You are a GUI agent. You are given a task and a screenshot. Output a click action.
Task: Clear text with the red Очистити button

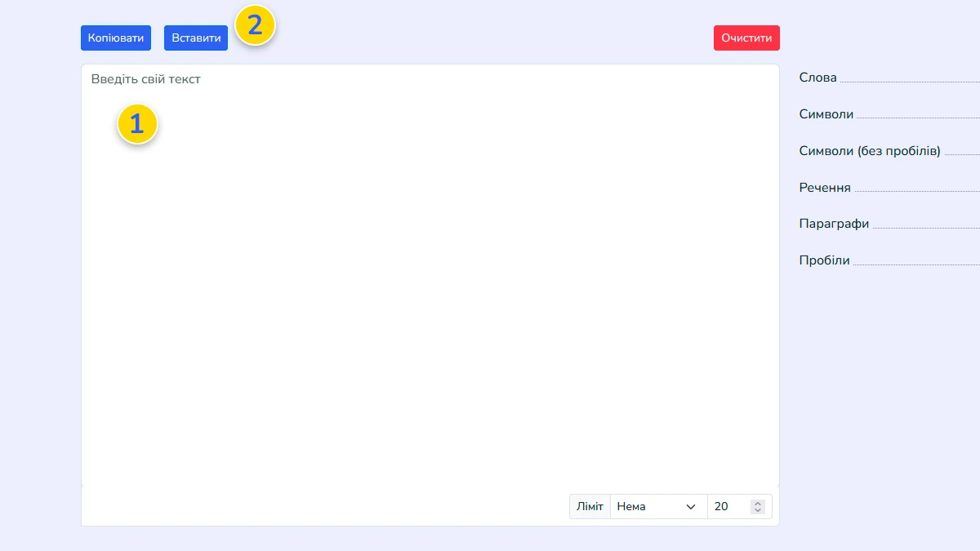(746, 38)
